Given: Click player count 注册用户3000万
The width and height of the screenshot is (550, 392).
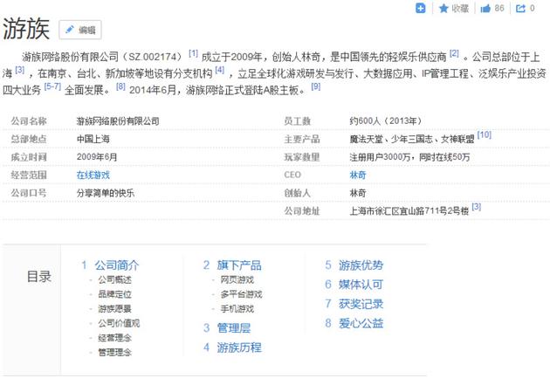Looking at the screenshot, I should point(380,157).
